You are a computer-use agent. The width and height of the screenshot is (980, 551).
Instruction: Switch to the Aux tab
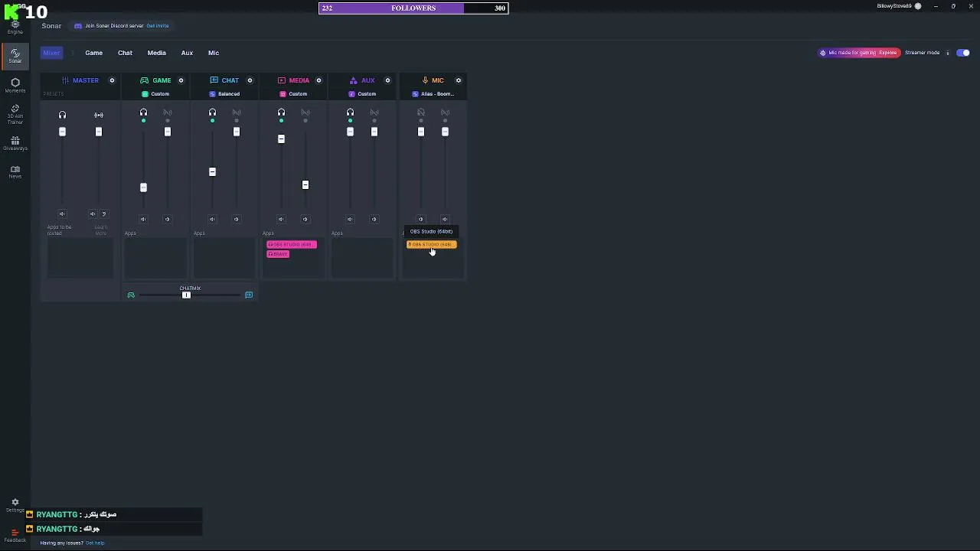point(187,53)
